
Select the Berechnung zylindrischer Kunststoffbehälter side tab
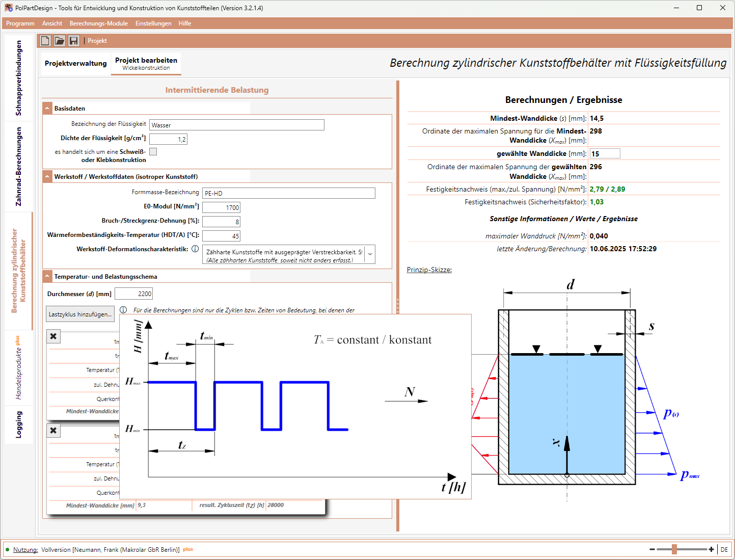pyautogui.click(x=19, y=271)
